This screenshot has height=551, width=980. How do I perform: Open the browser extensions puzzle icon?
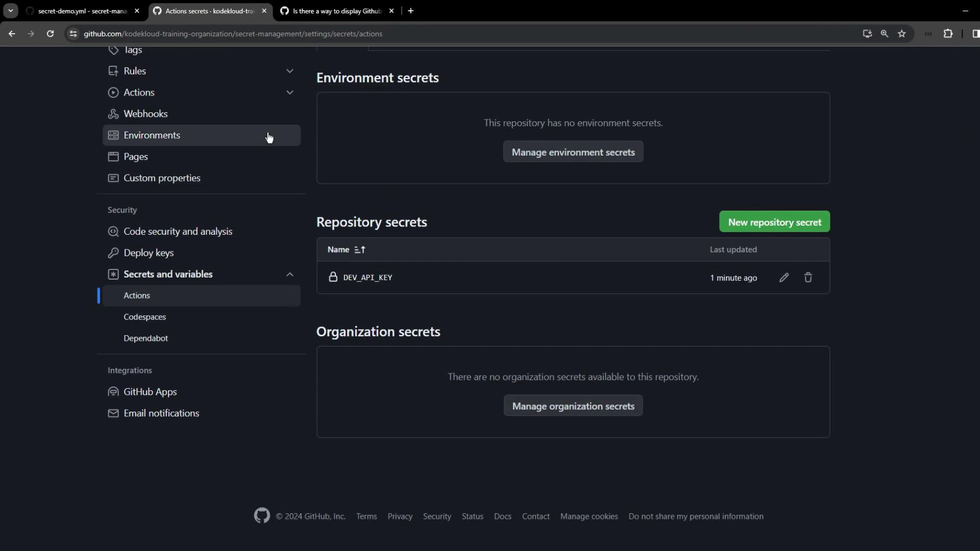pyautogui.click(x=948, y=34)
